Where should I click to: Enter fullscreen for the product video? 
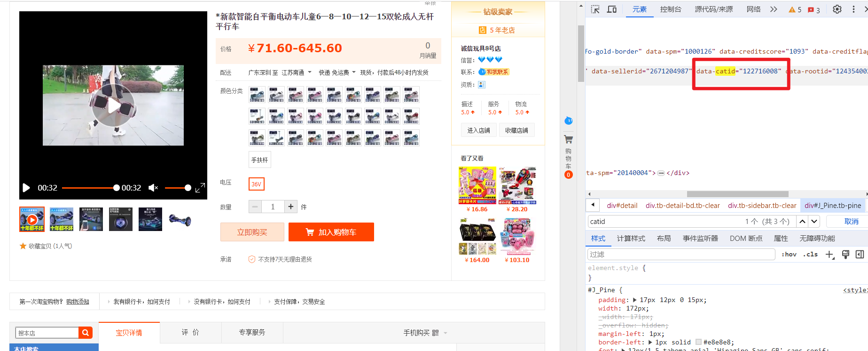pyautogui.click(x=200, y=188)
